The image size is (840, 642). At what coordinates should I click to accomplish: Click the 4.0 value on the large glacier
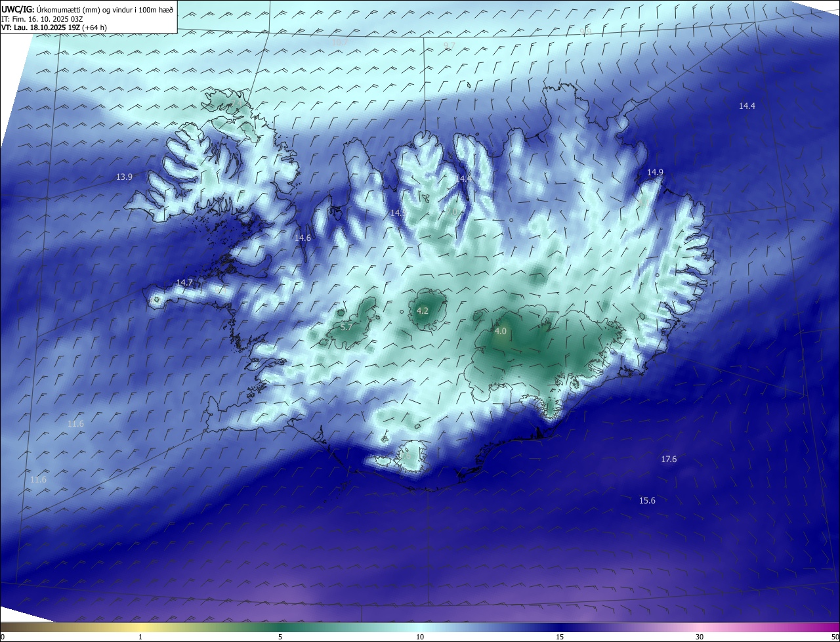(x=501, y=332)
